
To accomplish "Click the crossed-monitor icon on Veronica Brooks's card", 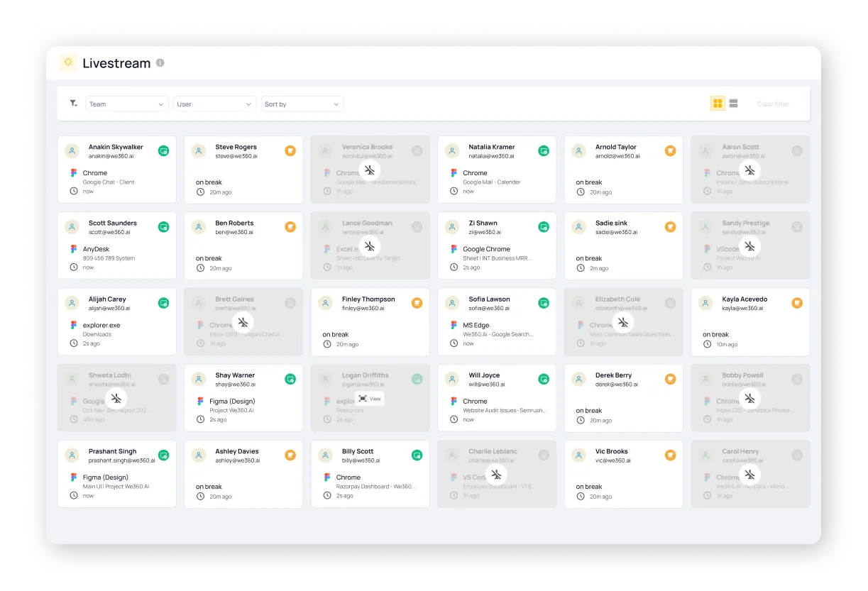I will click(369, 170).
